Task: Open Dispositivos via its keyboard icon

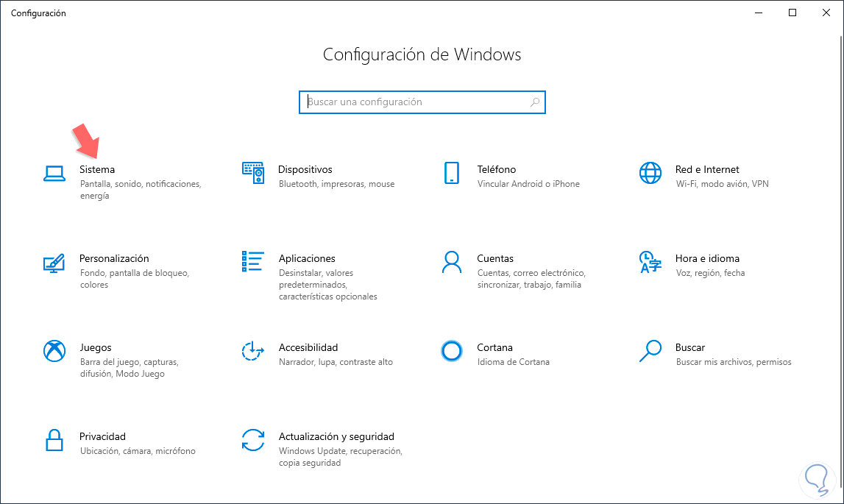Action: coord(252,173)
